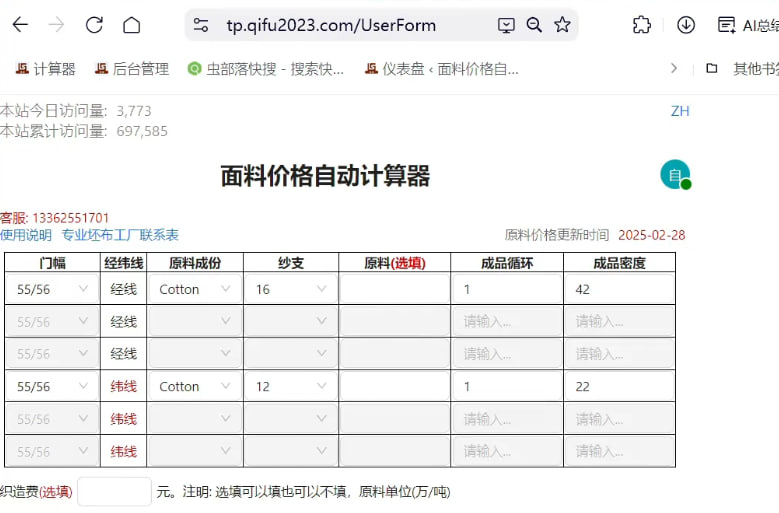Open 门幅 dropdown in first 纬线 row
Image resolution: width=779 pixels, height=513 pixels.
pos(52,386)
